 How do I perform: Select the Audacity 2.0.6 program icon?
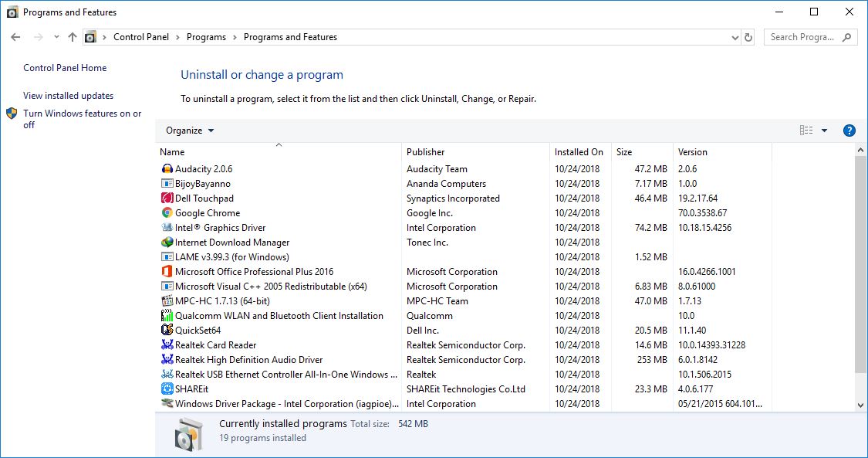168,168
